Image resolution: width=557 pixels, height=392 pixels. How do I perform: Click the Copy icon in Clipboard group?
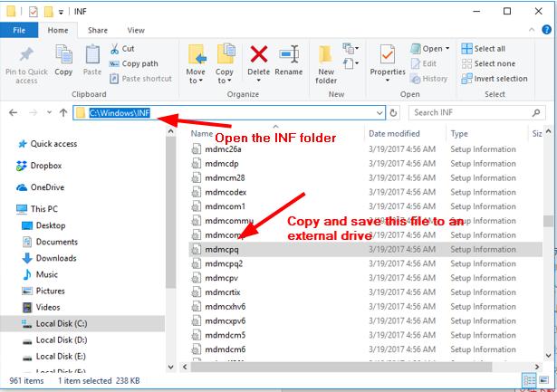click(63, 54)
